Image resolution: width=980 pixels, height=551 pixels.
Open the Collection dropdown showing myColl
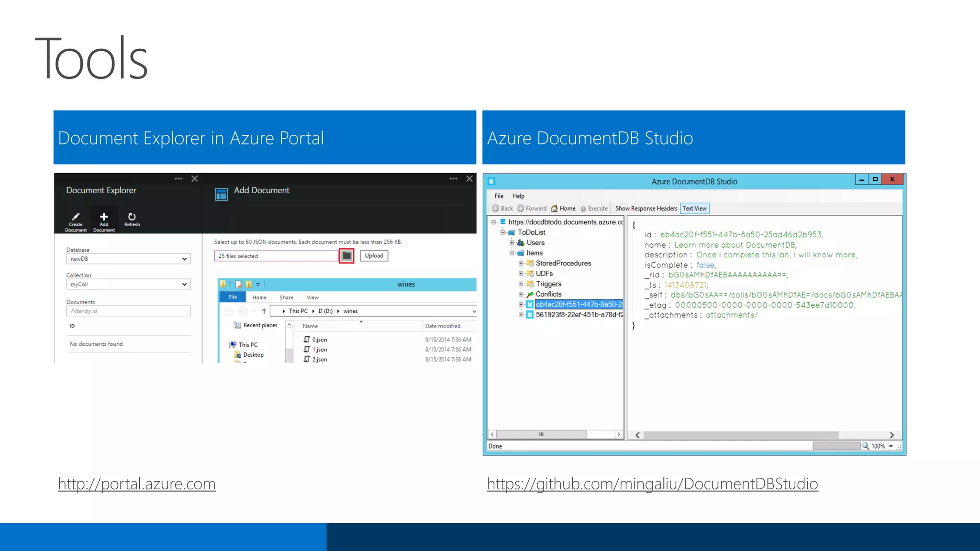[x=128, y=284]
